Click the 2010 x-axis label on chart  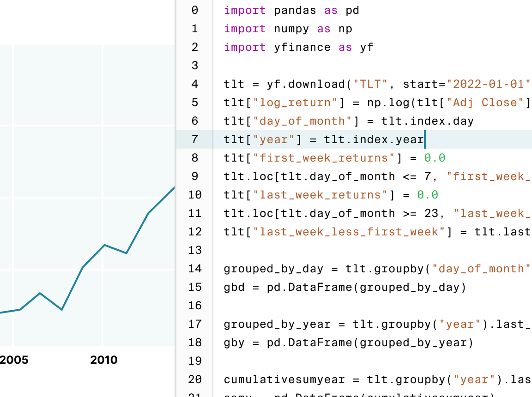point(104,360)
